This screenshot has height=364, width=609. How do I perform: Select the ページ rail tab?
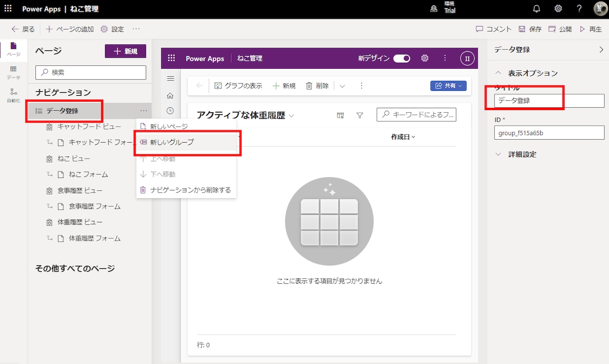point(13,49)
